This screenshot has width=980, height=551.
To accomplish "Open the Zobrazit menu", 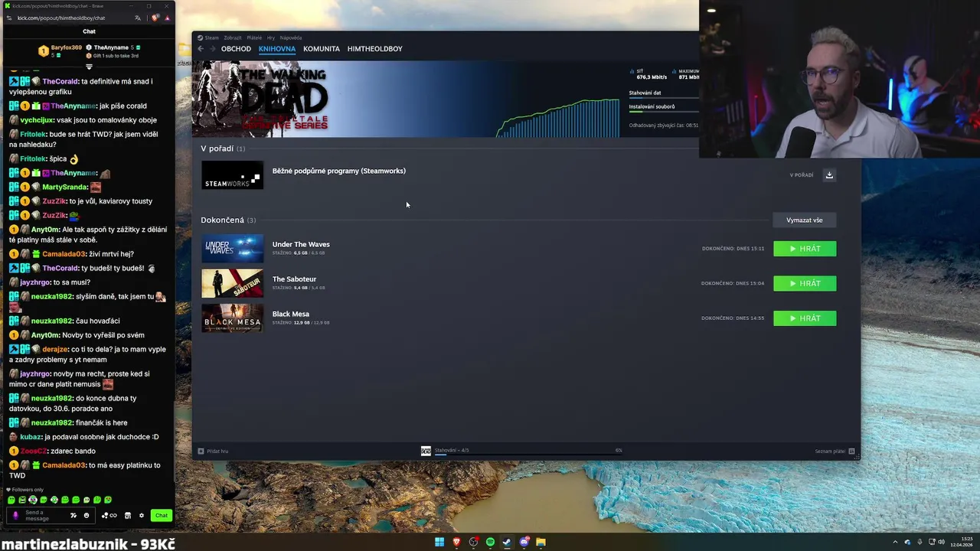I will 233,37.
